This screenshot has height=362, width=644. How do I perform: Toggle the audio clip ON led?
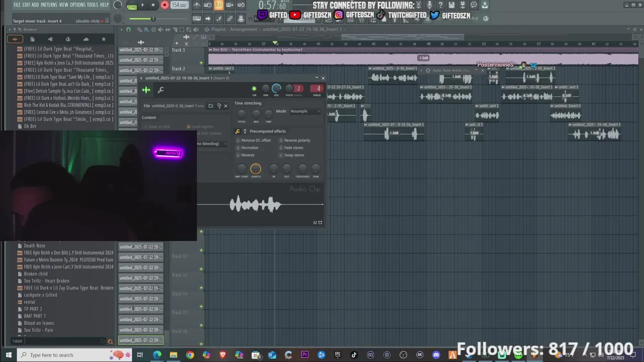[254, 88]
